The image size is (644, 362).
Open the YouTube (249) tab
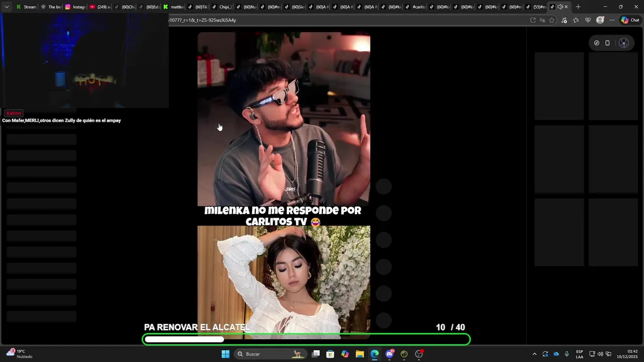point(99,7)
